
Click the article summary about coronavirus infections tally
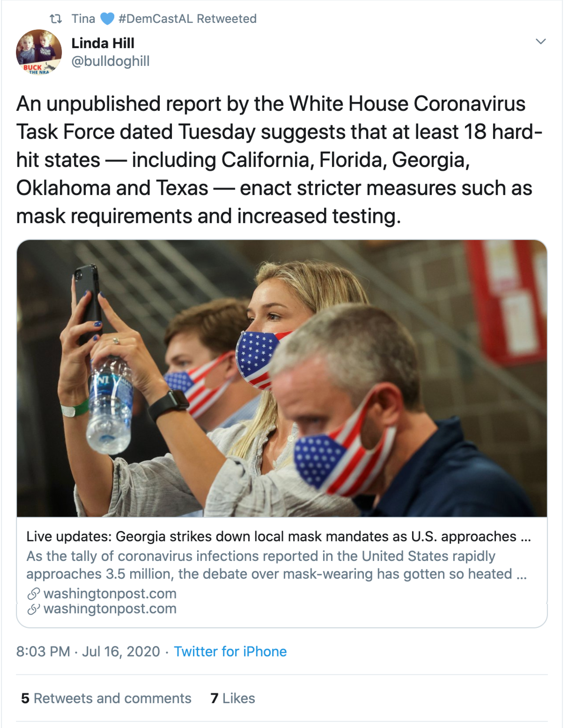276,565
